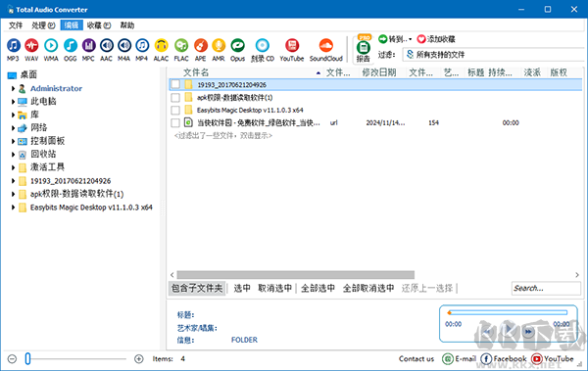Image resolution: width=588 pixels, height=371 pixels.
Task: Open the 收藏 menu
Action: tap(99, 25)
